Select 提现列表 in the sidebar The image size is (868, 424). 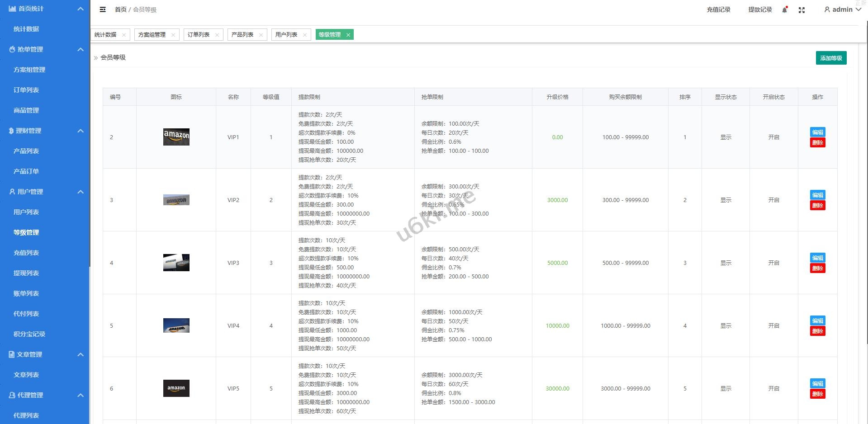tap(26, 273)
